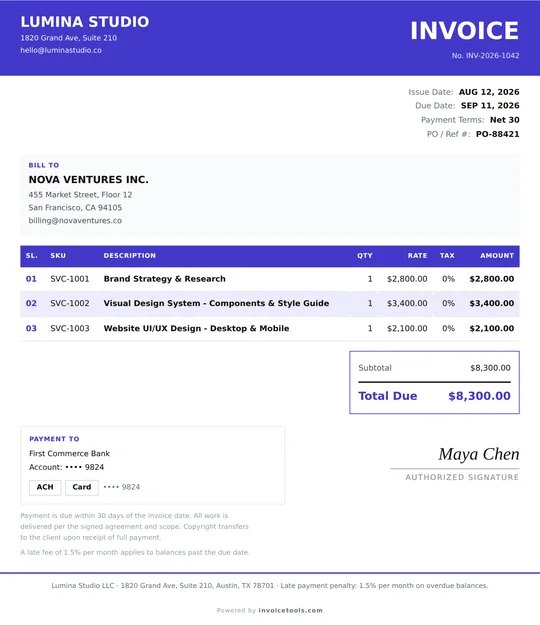Select the PO-88421 reference number
This screenshot has height=625, width=540.
[497, 134]
